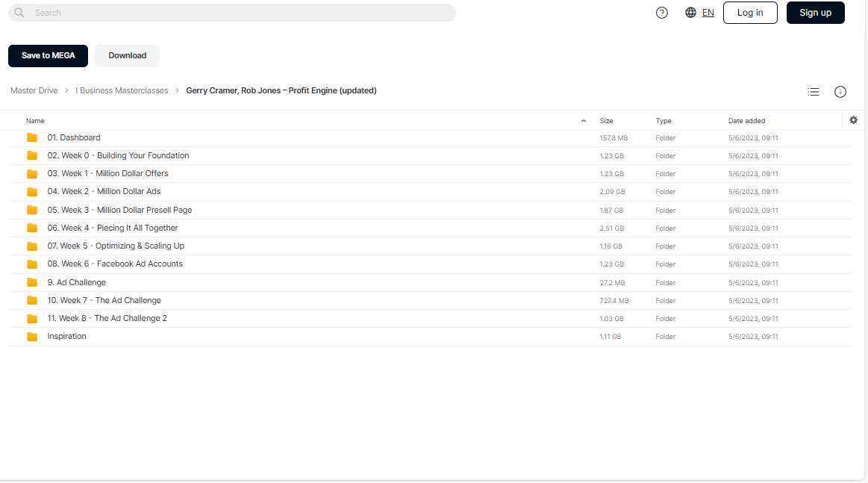The width and height of the screenshot is (868, 483).
Task: Click the 157.8 MB size value
Action: point(613,138)
